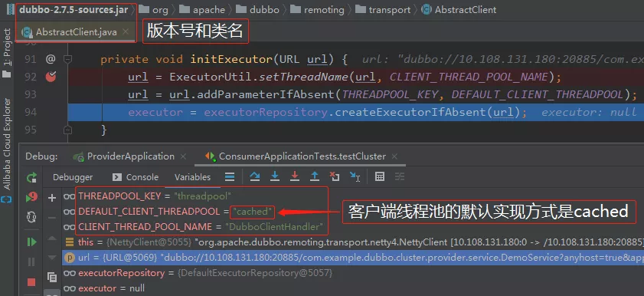Pause the program in the debug toolbar
644x296 pixels.
tap(31, 262)
